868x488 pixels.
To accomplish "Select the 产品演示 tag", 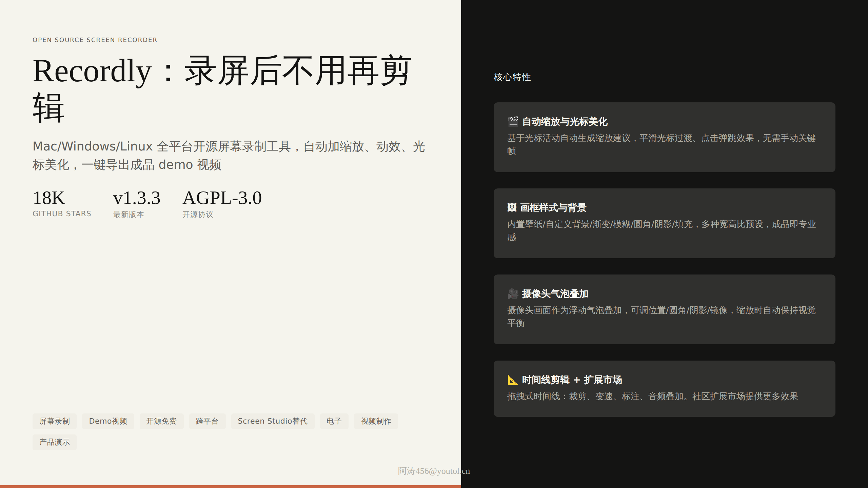I will pos(55,442).
